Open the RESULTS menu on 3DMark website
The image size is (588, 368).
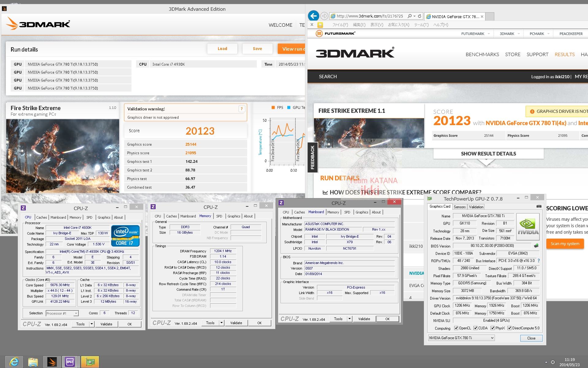(x=564, y=55)
